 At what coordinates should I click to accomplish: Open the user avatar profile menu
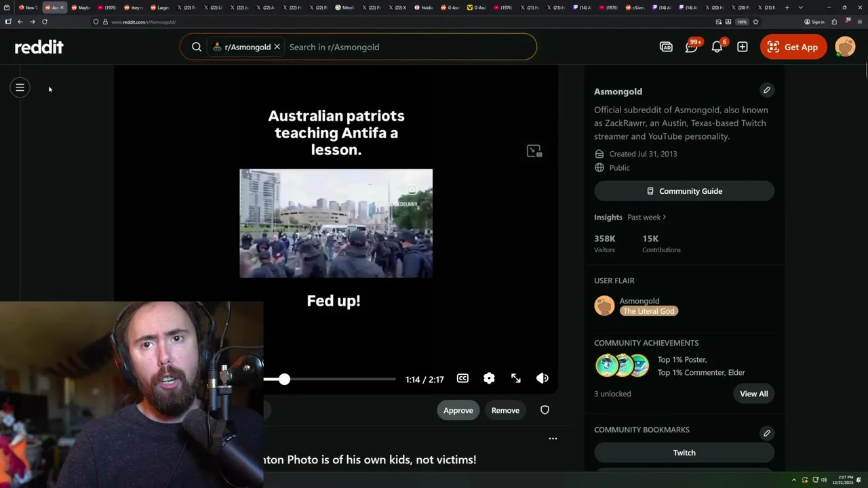pyautogui.click(x=845, y=47)
